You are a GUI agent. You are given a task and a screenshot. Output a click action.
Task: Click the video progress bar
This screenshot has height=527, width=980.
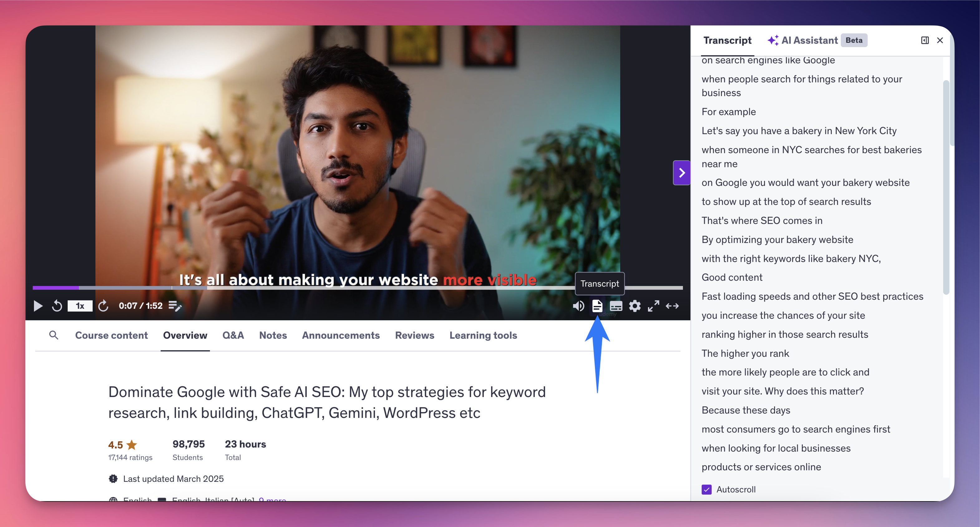358,288
